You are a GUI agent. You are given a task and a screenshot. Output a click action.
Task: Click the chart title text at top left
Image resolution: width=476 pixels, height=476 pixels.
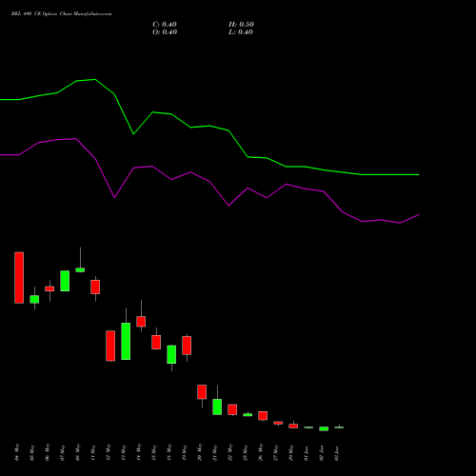pyautogui.click(x=61, y=14)
